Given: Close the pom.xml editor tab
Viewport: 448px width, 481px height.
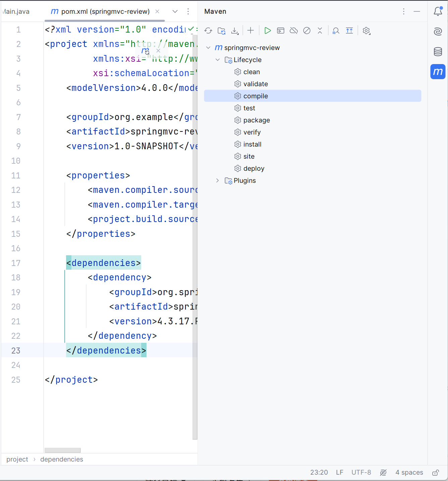Looking at the screenshot, I should [157, 11].
